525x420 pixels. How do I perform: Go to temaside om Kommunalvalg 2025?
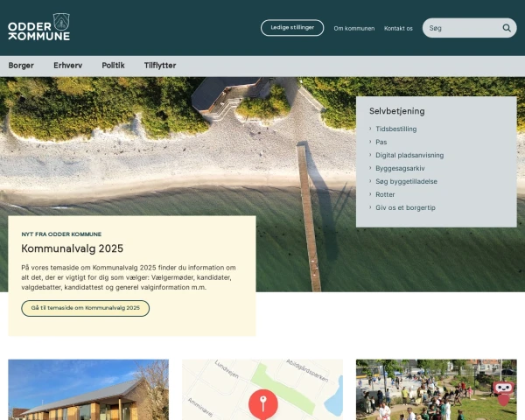click(x=86, y=308)
